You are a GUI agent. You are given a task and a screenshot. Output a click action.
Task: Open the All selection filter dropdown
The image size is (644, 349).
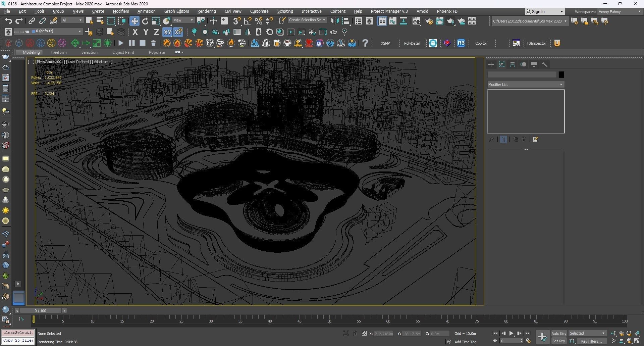(x=72, y=20)
